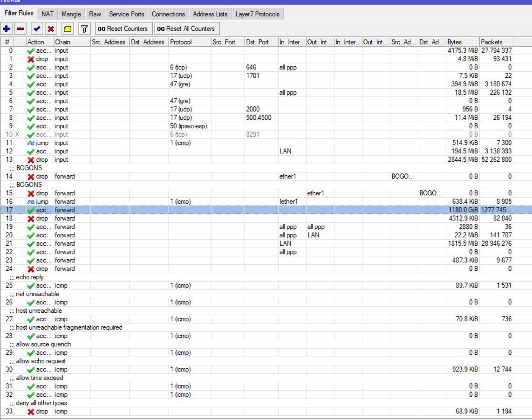Screen dimensions: 532x420
Task: Click the red drop icon on rule 13
Action: 31,160
